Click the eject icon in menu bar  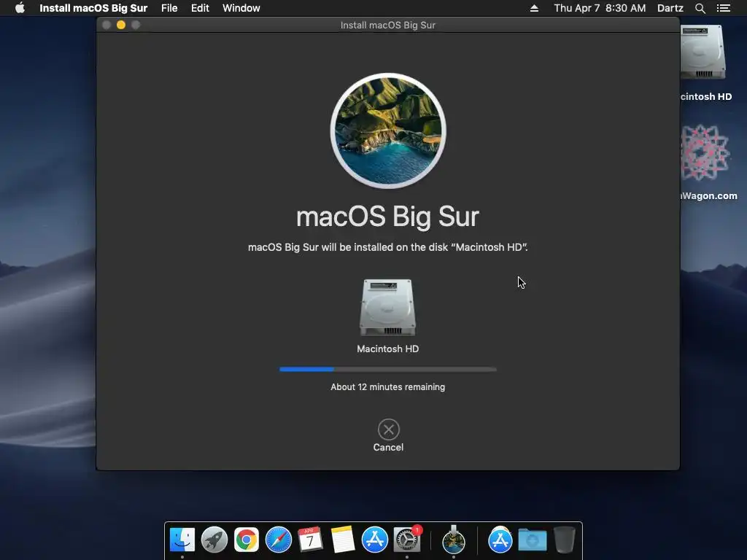(x=534, y=8)
